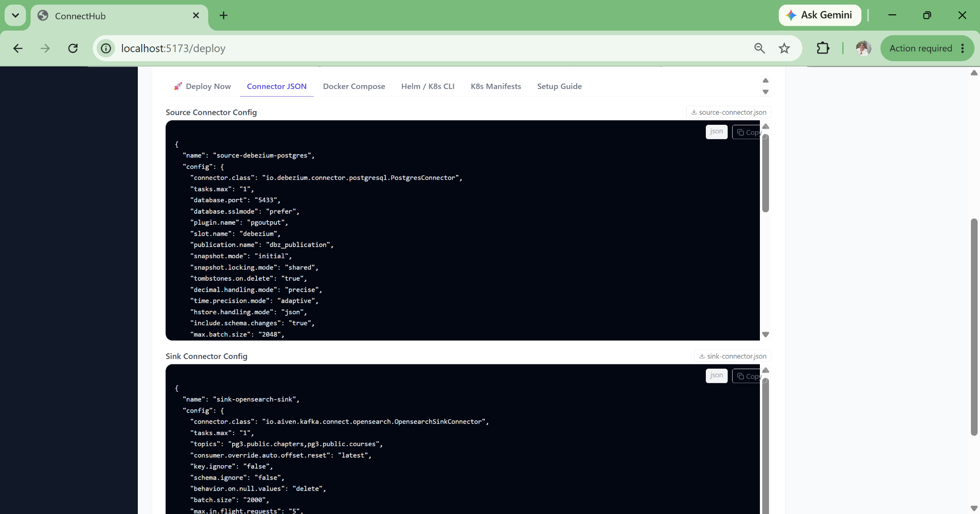980x514 pixels.
Task: Click the page scrollbar up arrow
Action: point(974,73)
